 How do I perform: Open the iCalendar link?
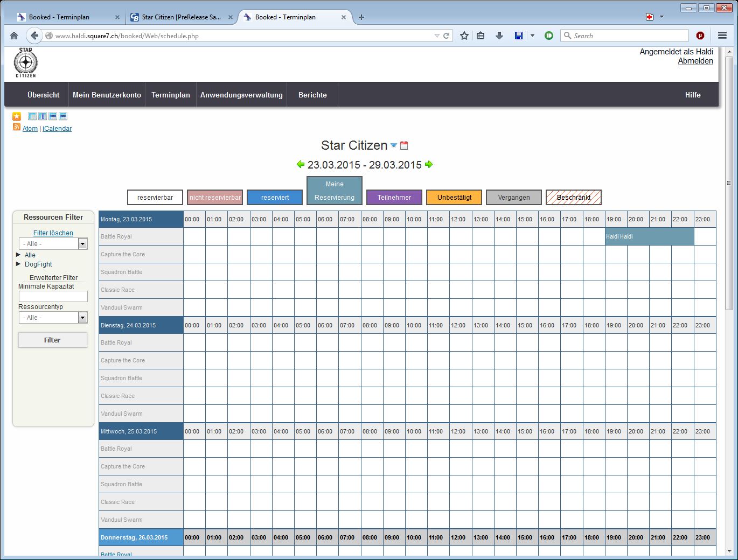pyautogui.click(x=57, y=129)
